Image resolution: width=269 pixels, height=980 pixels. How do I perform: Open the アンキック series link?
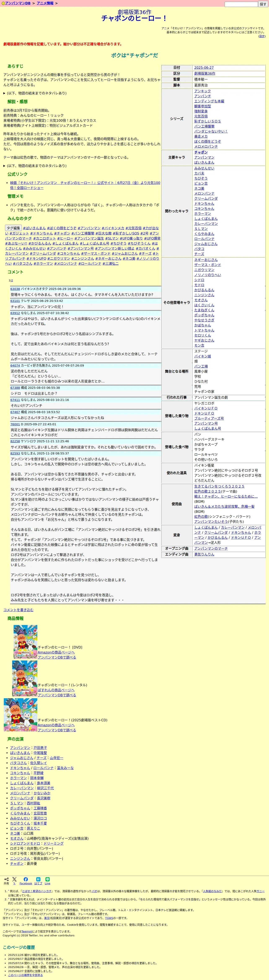coord(202,91)
